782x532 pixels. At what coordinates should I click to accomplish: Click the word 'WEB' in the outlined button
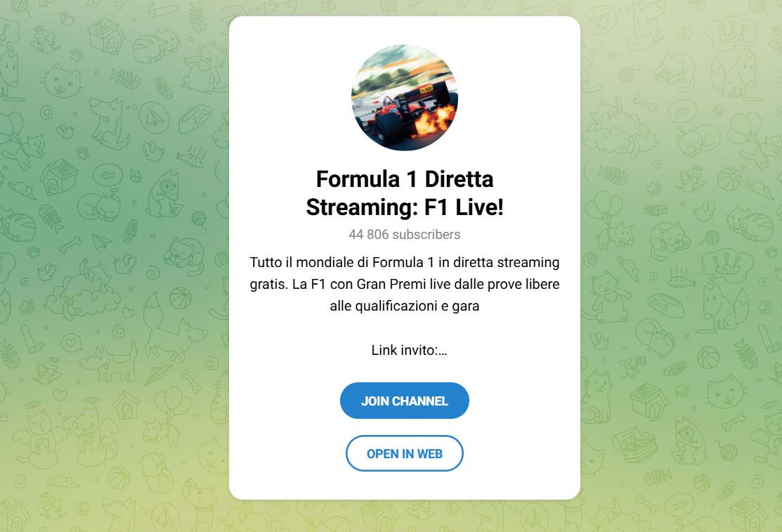click(x=430, y=454)
